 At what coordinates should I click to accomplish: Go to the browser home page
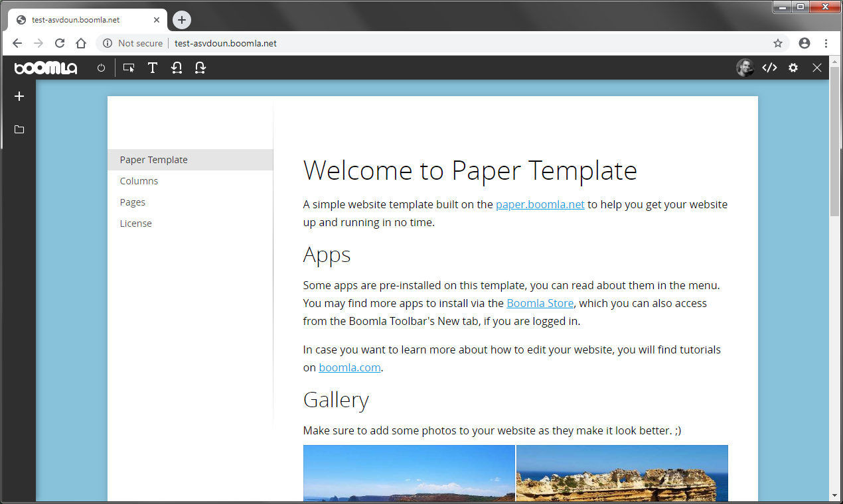(81, 43)
